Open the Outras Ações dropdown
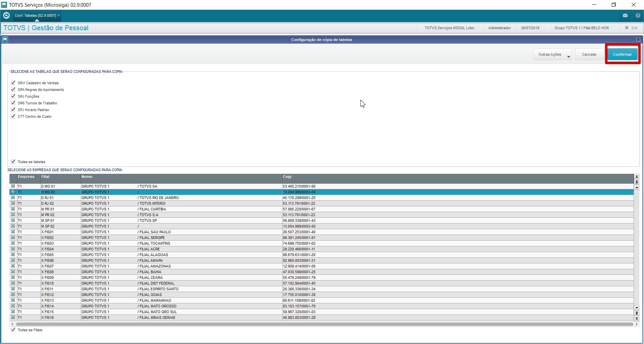The image size is (644, 344). click(552, 54)
